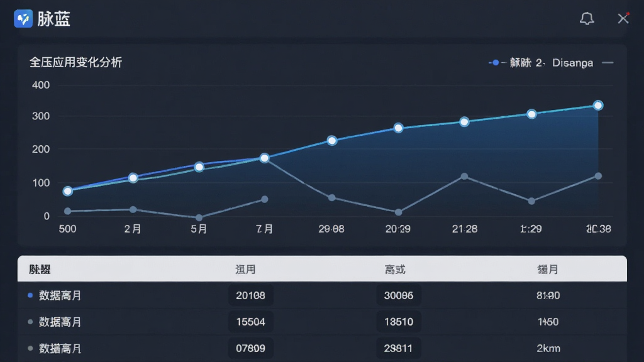This screenshot has width=644, height=362.
Task: Inspect the grey data point above 1:29
Action: click(x=531, y=201)
